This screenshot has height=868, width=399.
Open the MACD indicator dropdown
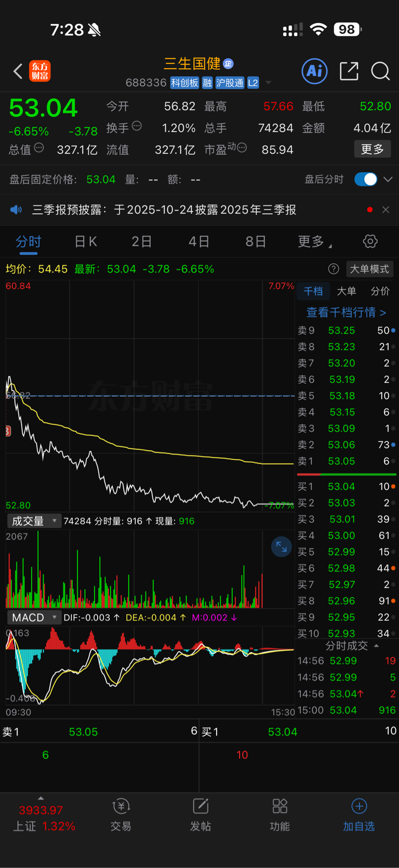coord(34,617)
